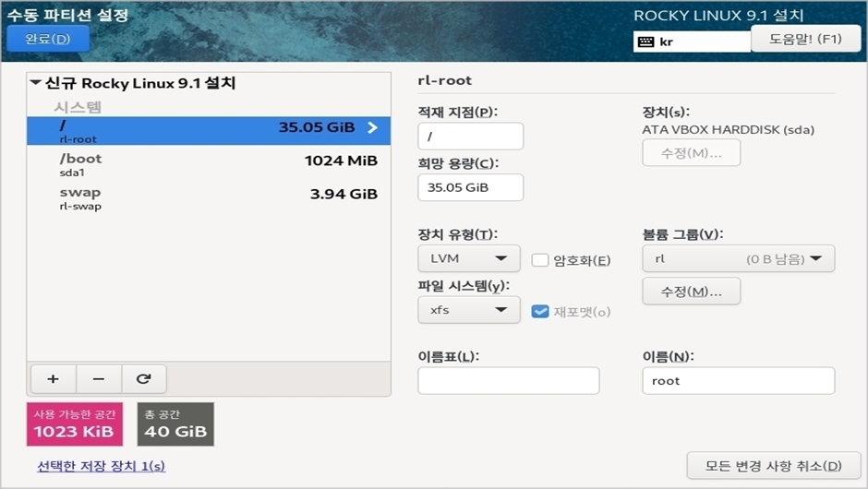This screenshot has height=489, width=868.
Task: Toggle the 재포맷(o) reformat checkbox
Action: [x=540, y=312]
